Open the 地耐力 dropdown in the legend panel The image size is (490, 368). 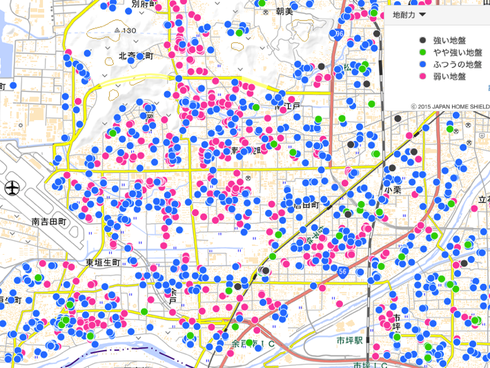pyautogui.click(x=409, y=15)
